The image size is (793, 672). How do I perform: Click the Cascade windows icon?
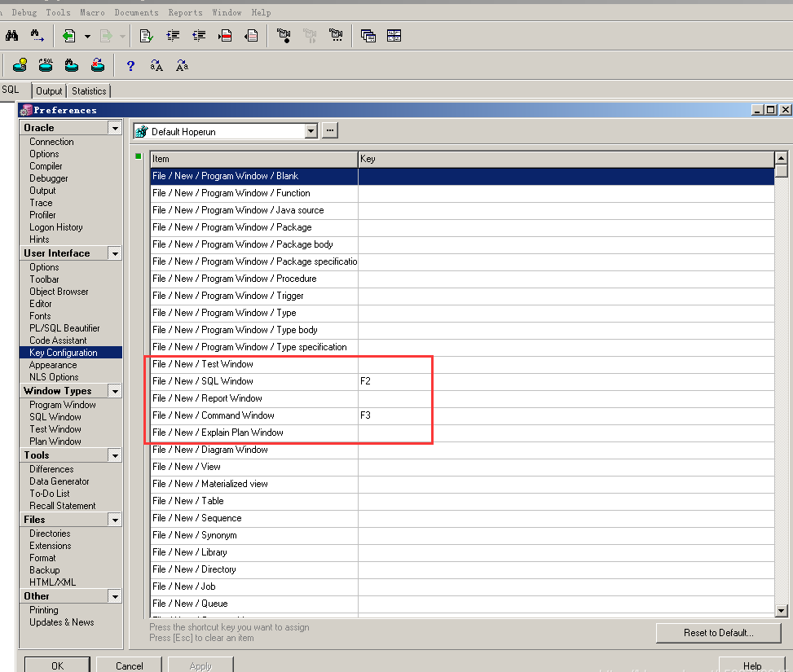pyautogui.click(x=368, y=36)
